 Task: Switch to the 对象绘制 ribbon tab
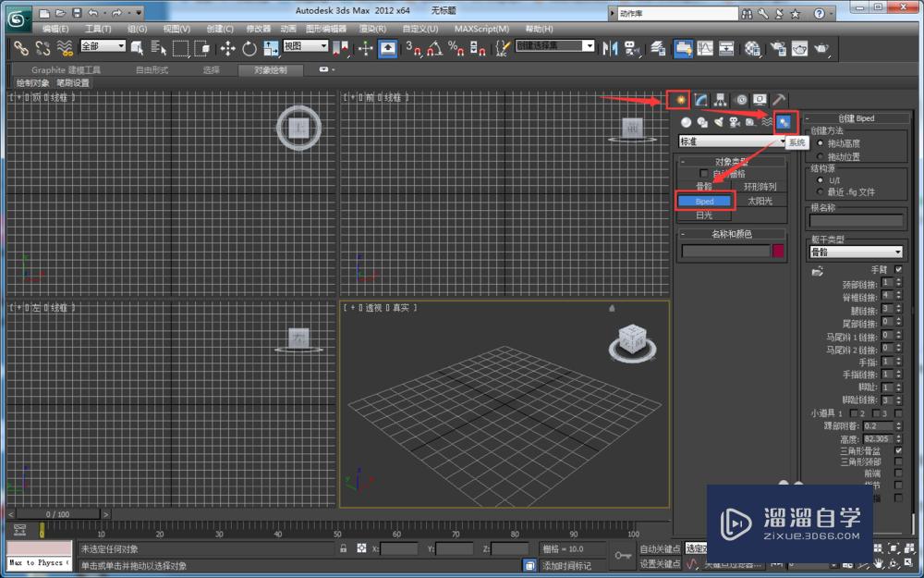click(271, 70)
